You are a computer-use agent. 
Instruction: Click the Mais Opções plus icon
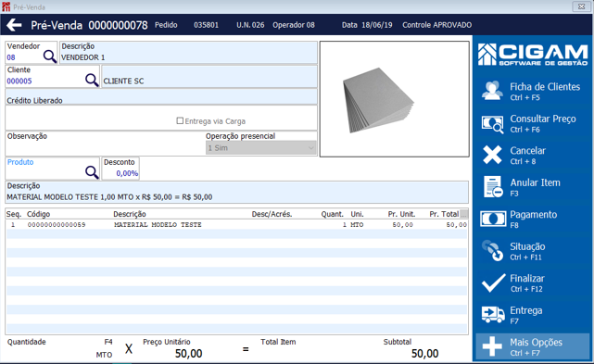click(492, 346)
